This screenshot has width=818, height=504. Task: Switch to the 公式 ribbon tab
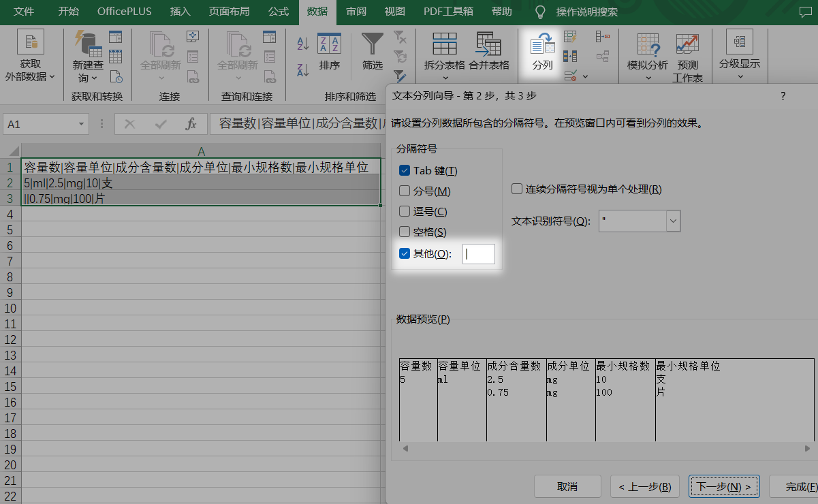(278, 12)
